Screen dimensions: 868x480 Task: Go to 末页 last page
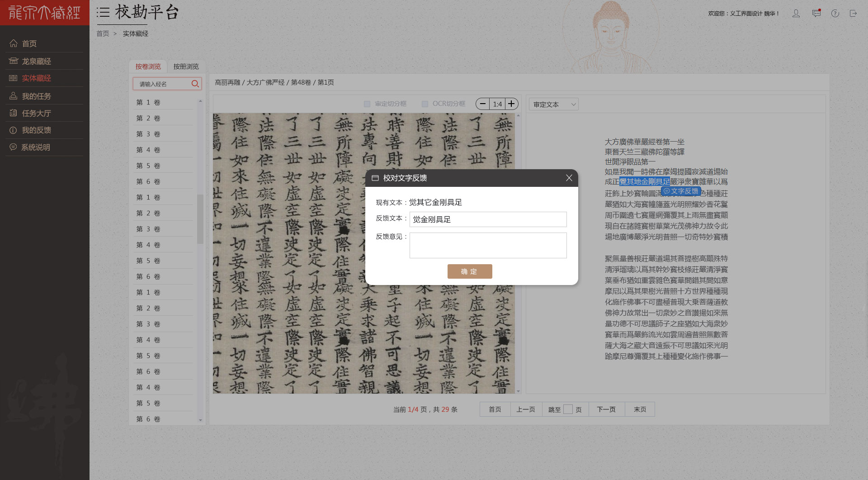640,409
